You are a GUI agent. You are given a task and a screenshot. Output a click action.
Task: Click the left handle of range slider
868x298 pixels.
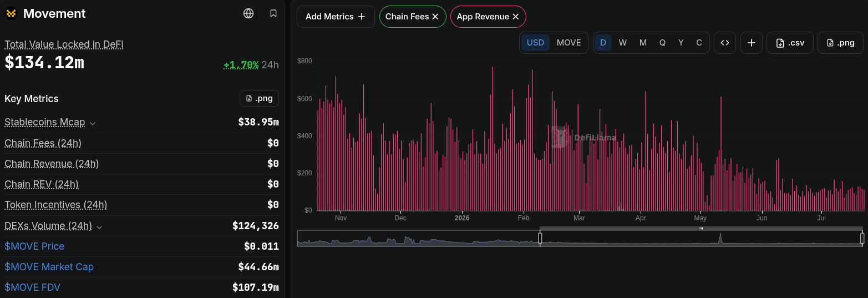(x=540, y=238)
